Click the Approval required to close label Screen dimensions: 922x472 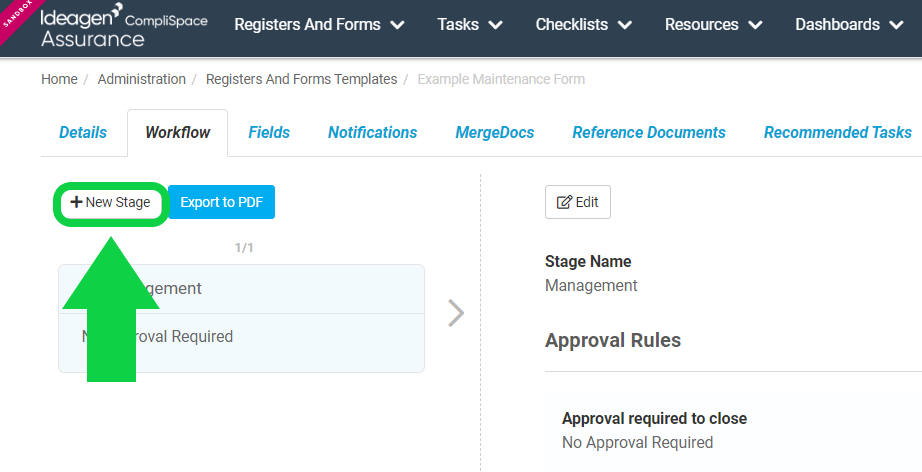[x=654, y=419]
